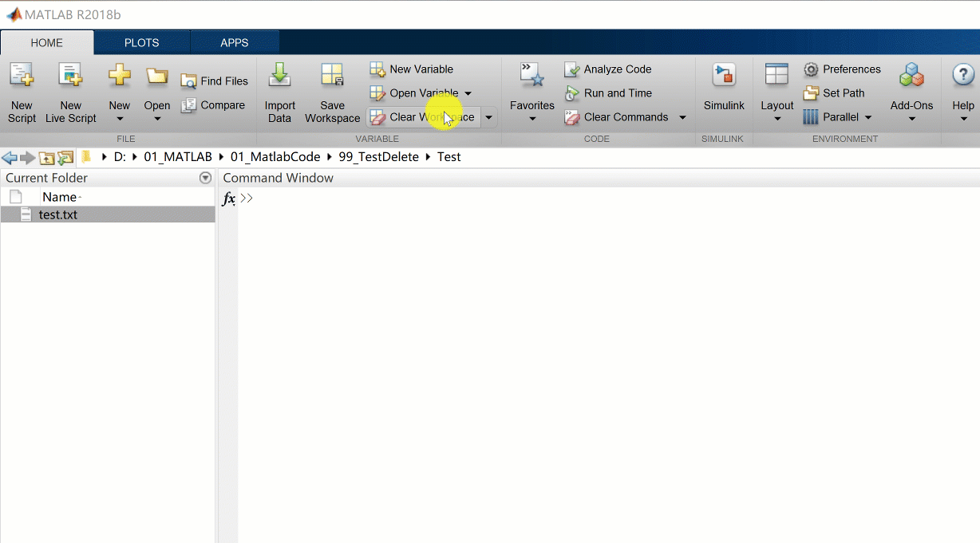980x543 pixels.
Task: Sort by Name column header
Action: pos(60,197)
